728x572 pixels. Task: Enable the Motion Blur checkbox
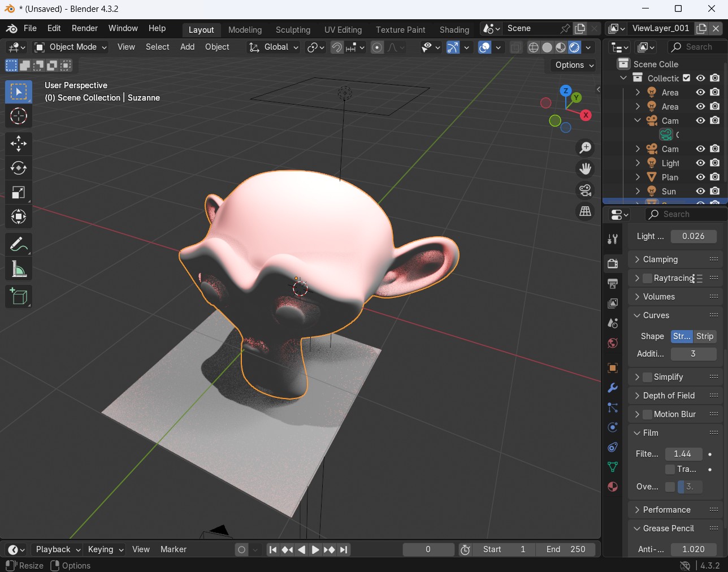[x=647, y=414]
